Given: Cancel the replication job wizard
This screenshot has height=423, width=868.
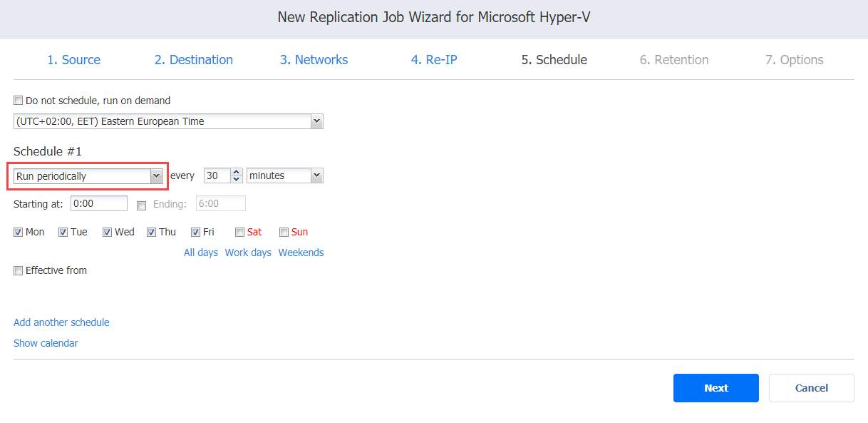Looking at the screenshot, I should pyautogui.click(x=811, y=388).
